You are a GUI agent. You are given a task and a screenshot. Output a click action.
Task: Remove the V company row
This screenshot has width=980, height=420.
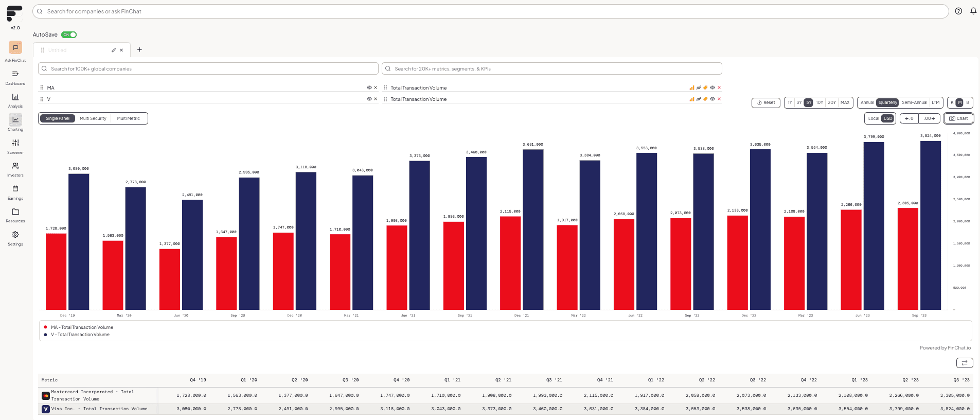coord(376,99)
